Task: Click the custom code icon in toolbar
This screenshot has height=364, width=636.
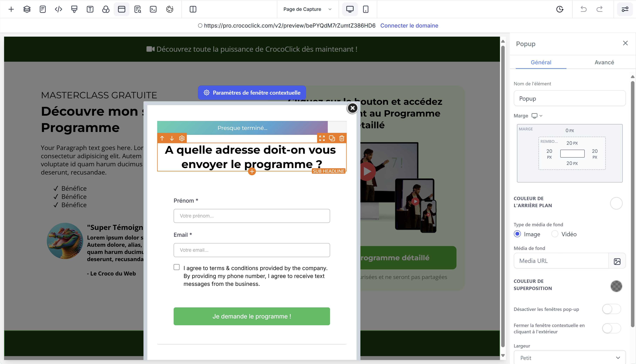Action: pos(58,9)
